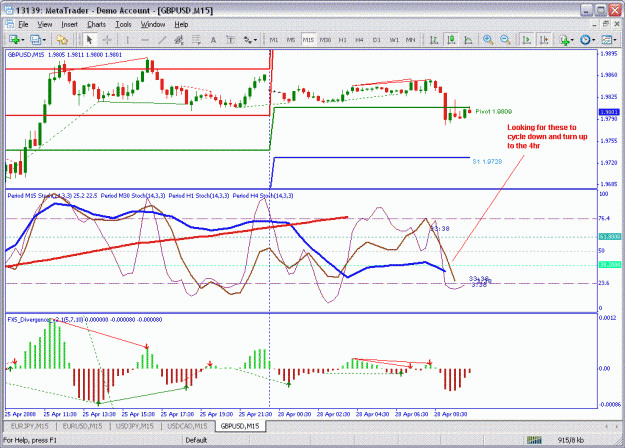Image resolution: width=625 pixels, height=448 pixels.
Task: Open the New Chart dropdown
Action: coord(16,39)
